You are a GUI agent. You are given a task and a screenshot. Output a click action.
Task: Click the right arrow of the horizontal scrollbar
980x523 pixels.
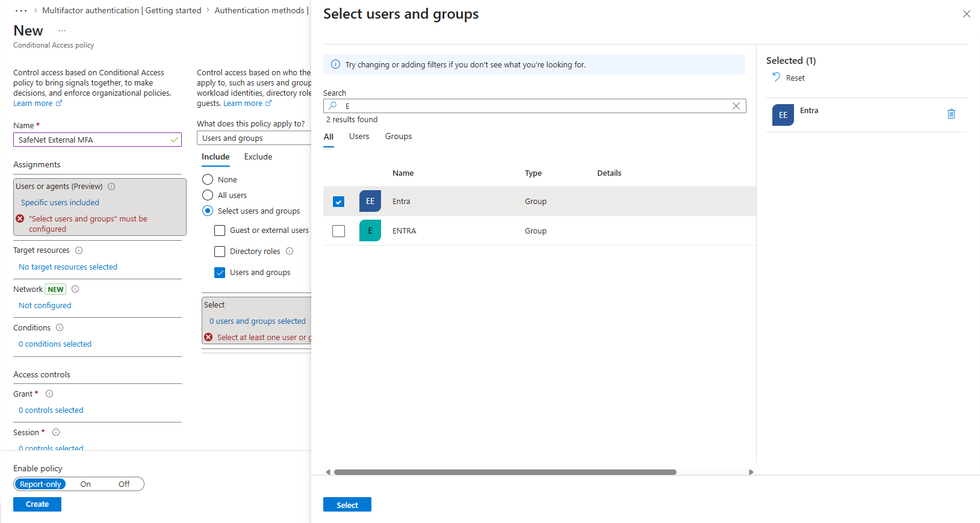pyautogui.click(x=751, y=472)
